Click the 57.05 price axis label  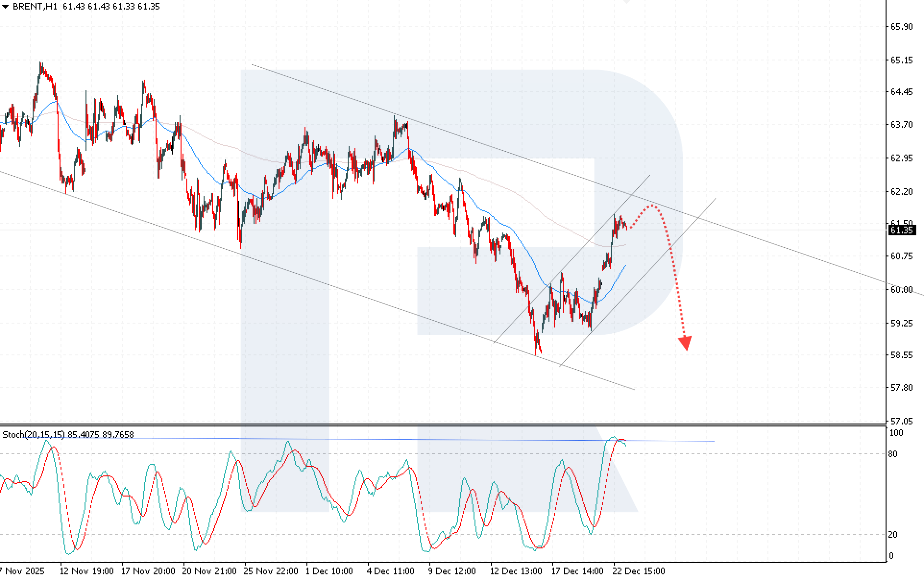(x=901, y=421)
